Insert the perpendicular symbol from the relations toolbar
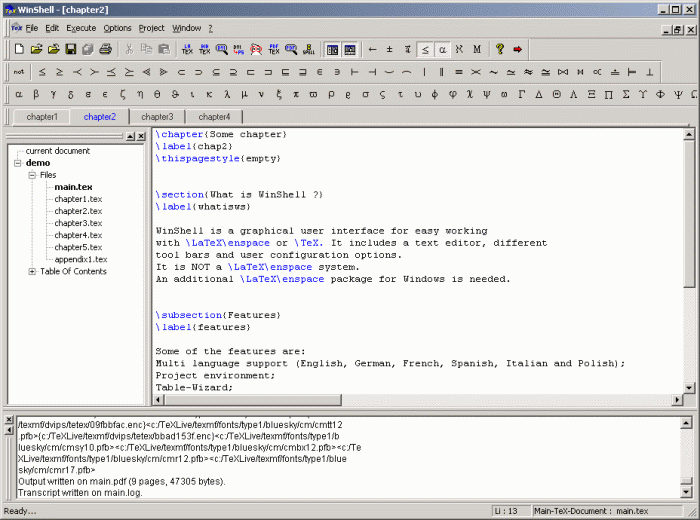Image resolution: width=700 pixels, height=520 pixels. coord(650,72)
